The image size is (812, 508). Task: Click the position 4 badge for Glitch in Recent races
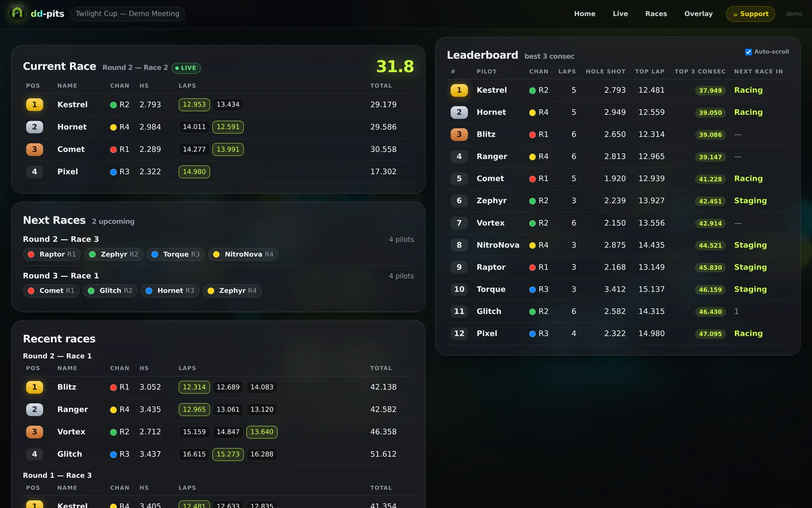pyautogui.click(x=35, y=454)
